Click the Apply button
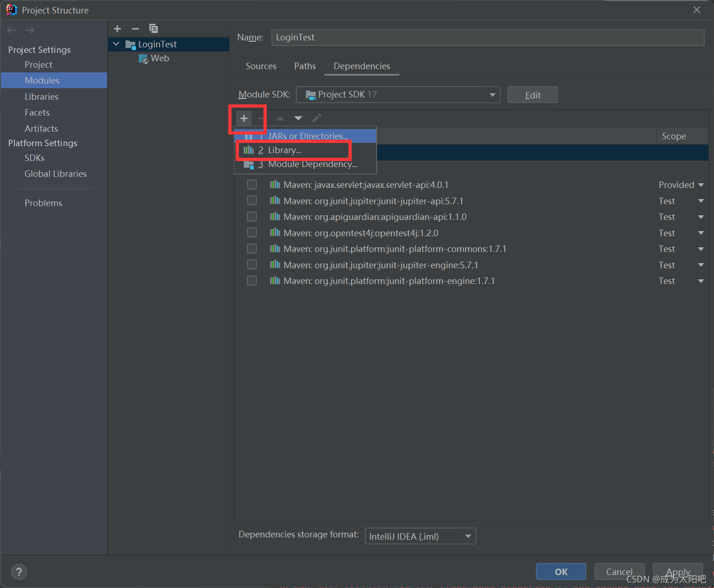The image size is (714, 588). click(678, 572)
